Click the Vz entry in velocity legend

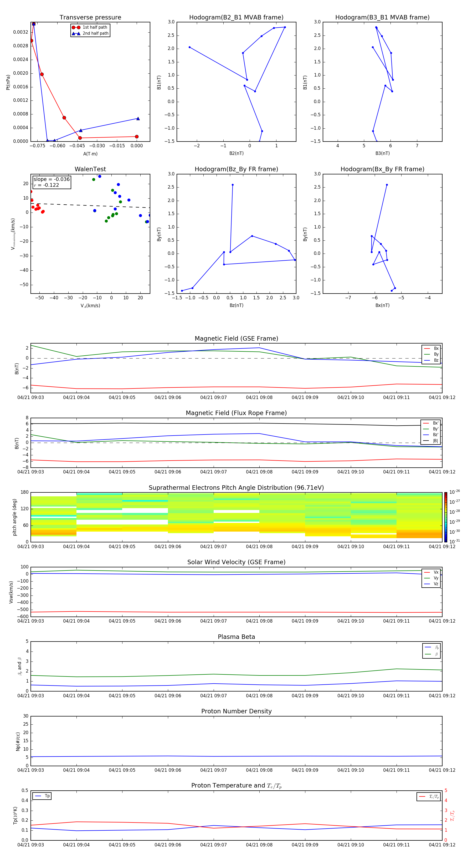[x=431, y=584]
